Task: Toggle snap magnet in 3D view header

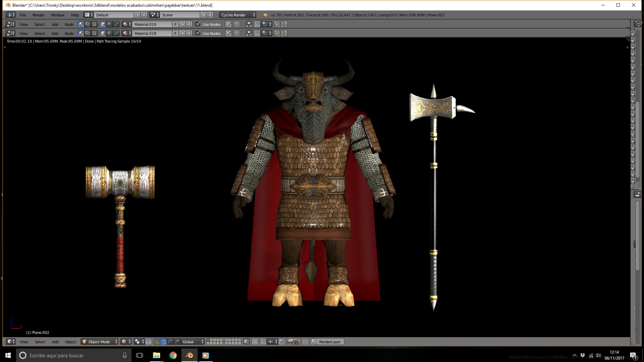Action: [x=263, y=342]
